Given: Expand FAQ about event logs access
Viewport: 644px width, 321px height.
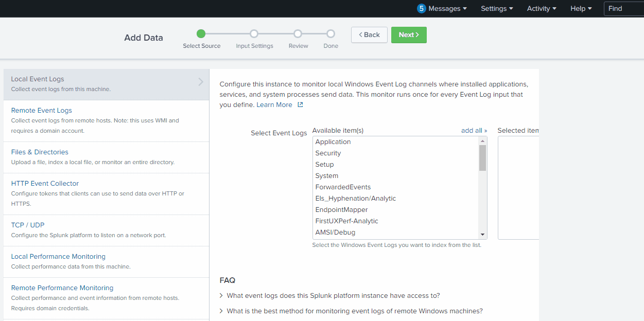Looking at the screenshot, I should pyautogui.click(x=333, y=296).
